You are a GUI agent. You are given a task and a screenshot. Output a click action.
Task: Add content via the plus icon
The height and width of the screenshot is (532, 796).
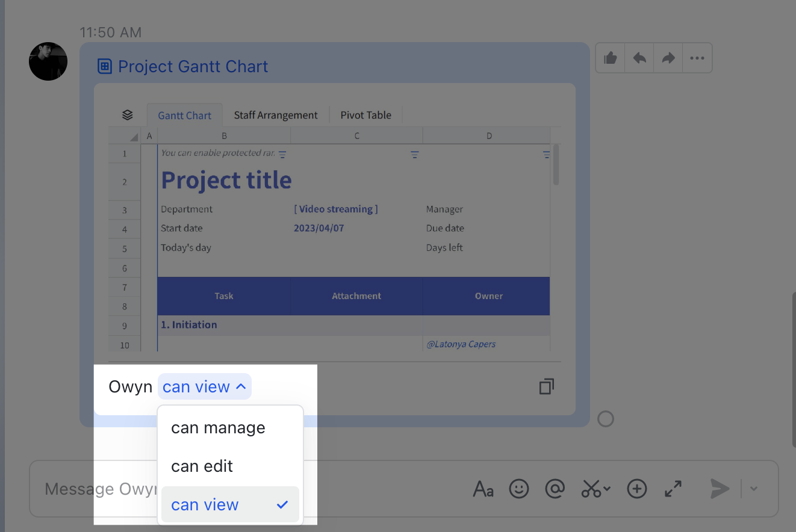[636, 489]
